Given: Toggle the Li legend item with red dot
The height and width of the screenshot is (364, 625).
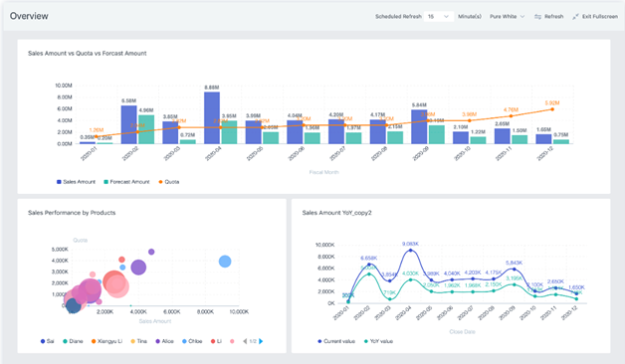Looking at the screenshot, I should click(216, 341).
